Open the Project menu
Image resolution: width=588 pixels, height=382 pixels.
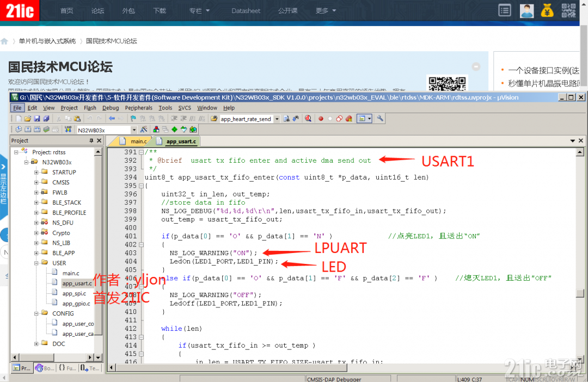(x=69, y=108)
